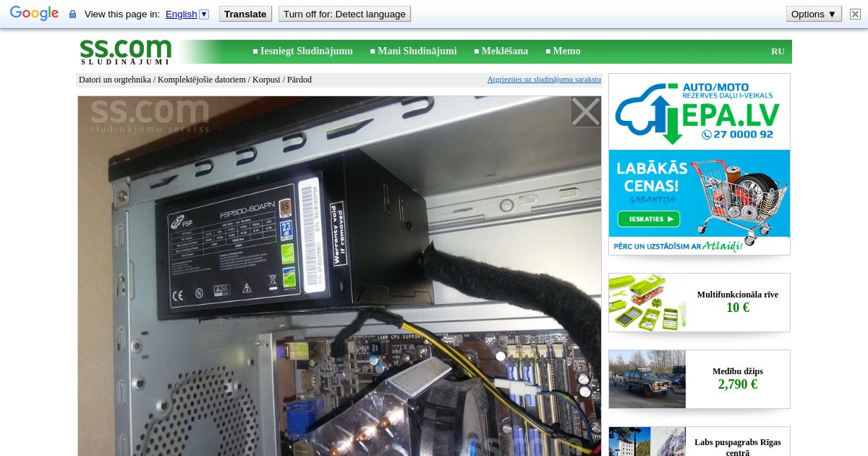
Task: Click the Google logo in translate bar
Action: [34, 14]
